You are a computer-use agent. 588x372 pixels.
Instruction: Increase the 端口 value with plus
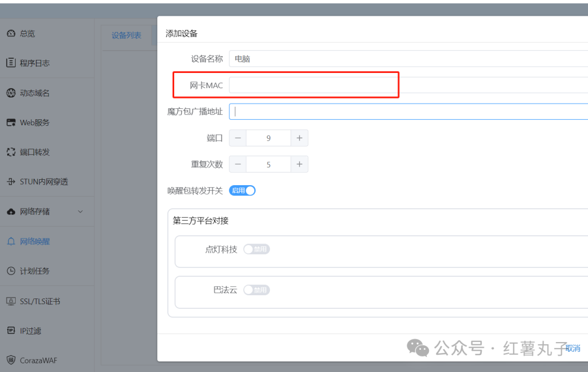pos(299,138)
